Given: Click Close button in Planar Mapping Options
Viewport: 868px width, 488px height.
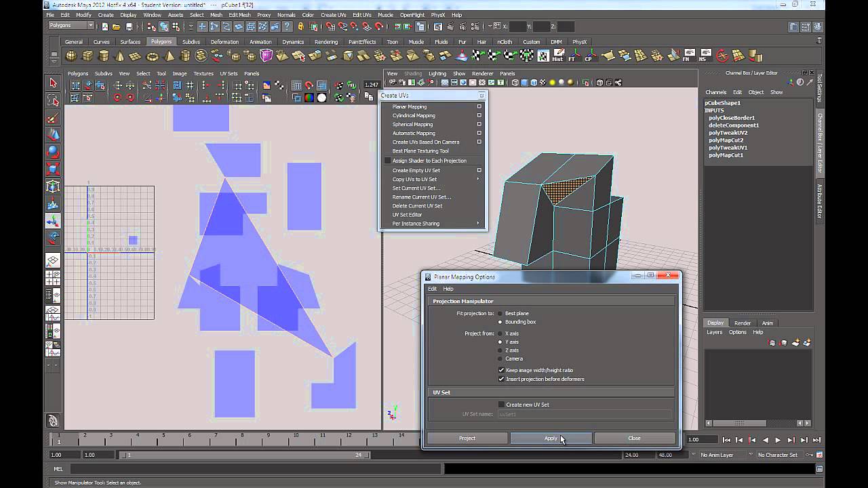Looking at the screenshot, I should tap(634, 438).
